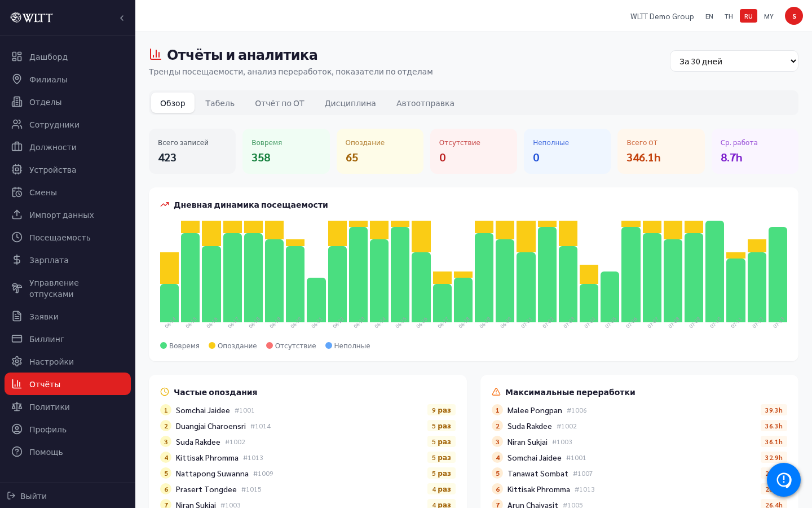
Task: Click the Филиалы location pin icon
Action: coord(17,79)
